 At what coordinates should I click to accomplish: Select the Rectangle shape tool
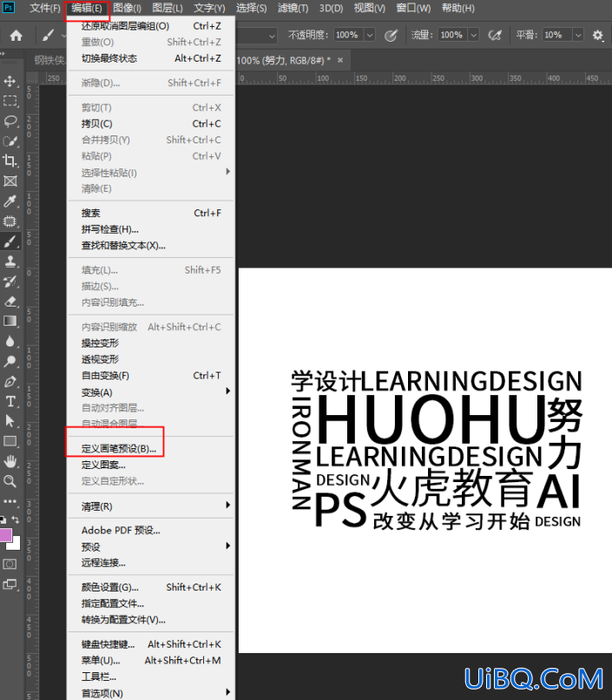click(10, 441)
